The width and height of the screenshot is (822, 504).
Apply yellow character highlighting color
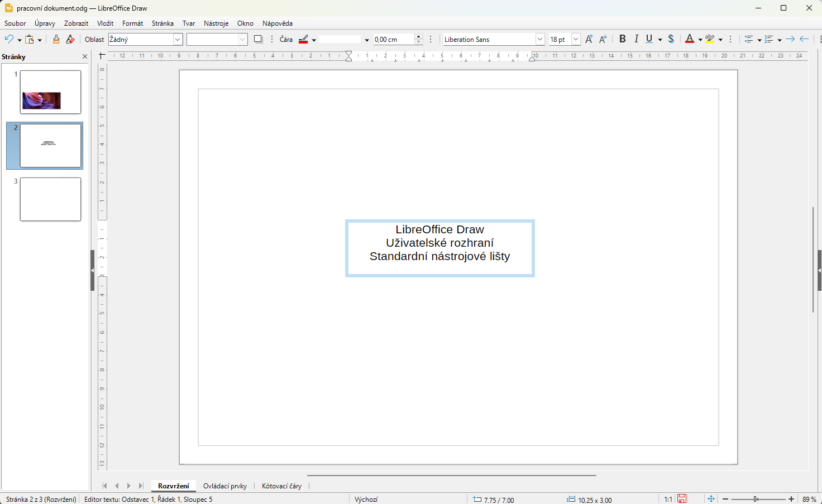[710, 39]
